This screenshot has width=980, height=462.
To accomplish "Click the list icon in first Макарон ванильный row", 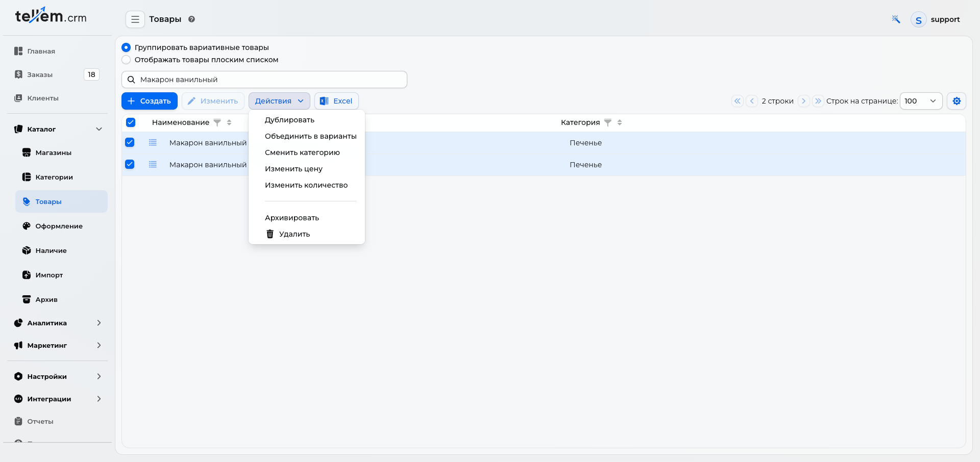I will tap(153, 143).
